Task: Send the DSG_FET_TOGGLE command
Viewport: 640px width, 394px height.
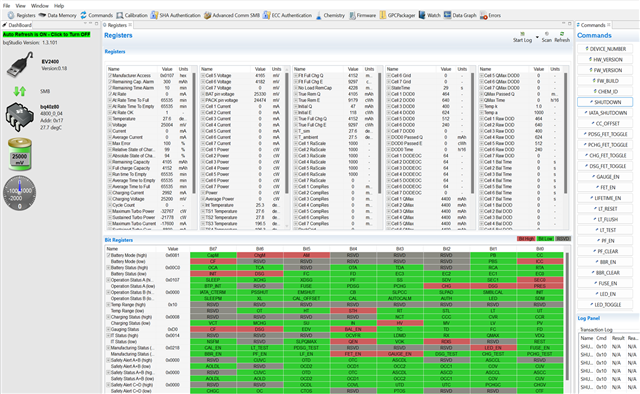Action: [x=605, y=166]
